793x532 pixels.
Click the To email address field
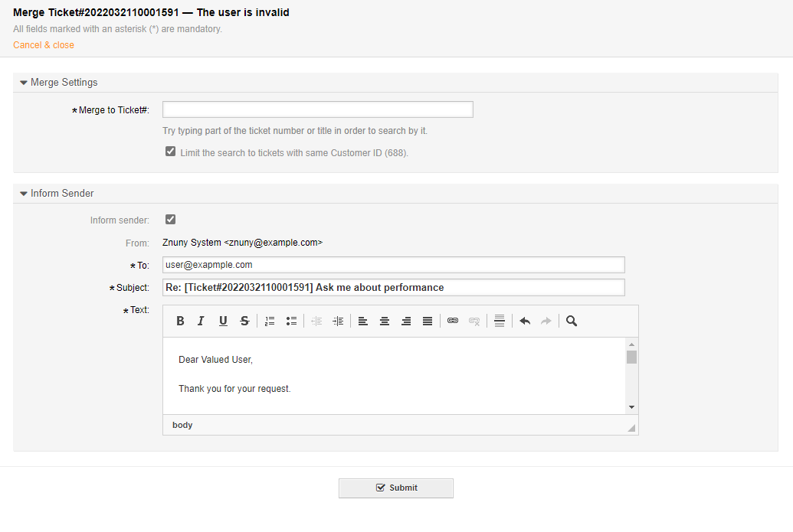click(x=393, y=265)
